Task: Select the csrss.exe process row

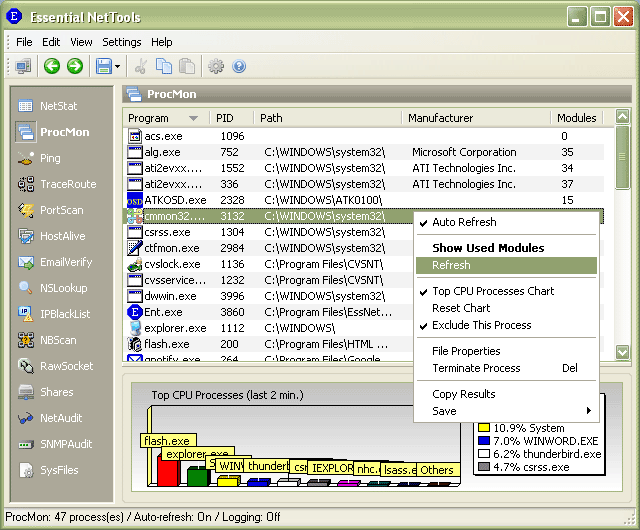Action: pyautogui.click(x=268, y=232)
